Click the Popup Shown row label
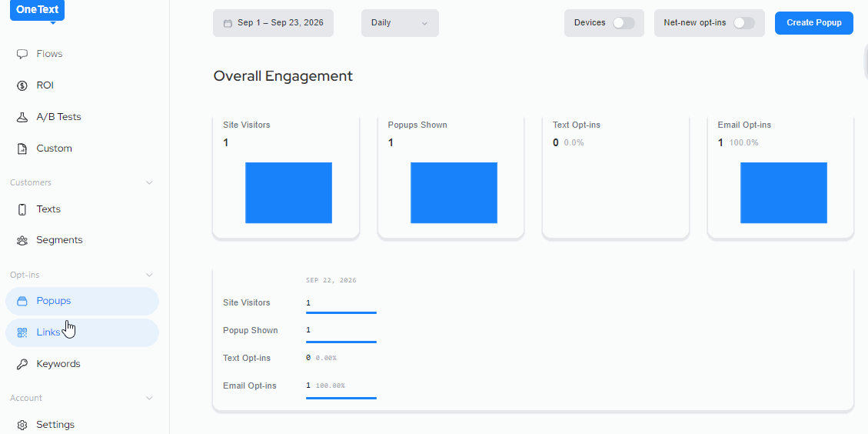 point(250,330)
